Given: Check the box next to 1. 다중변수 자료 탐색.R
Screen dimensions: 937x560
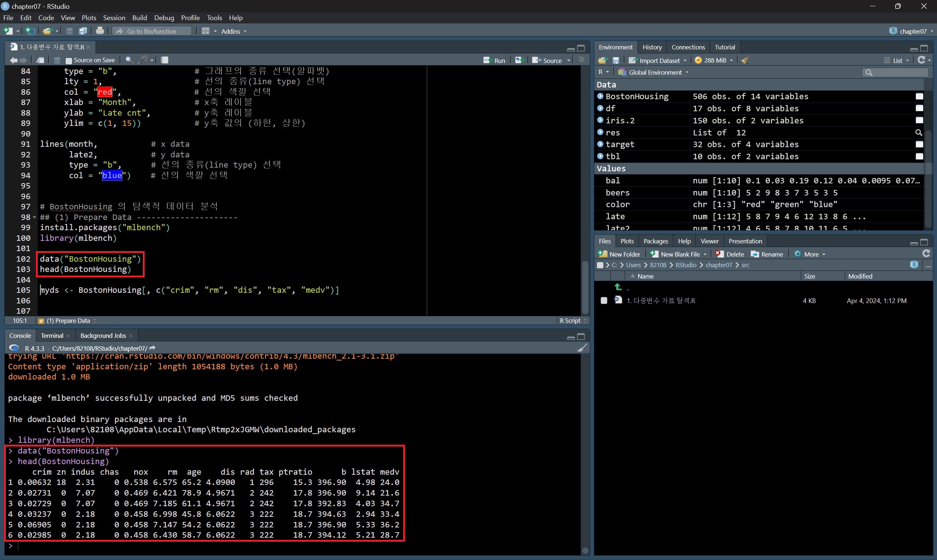Looking at the screenshot, I should [x=604, y=300].
